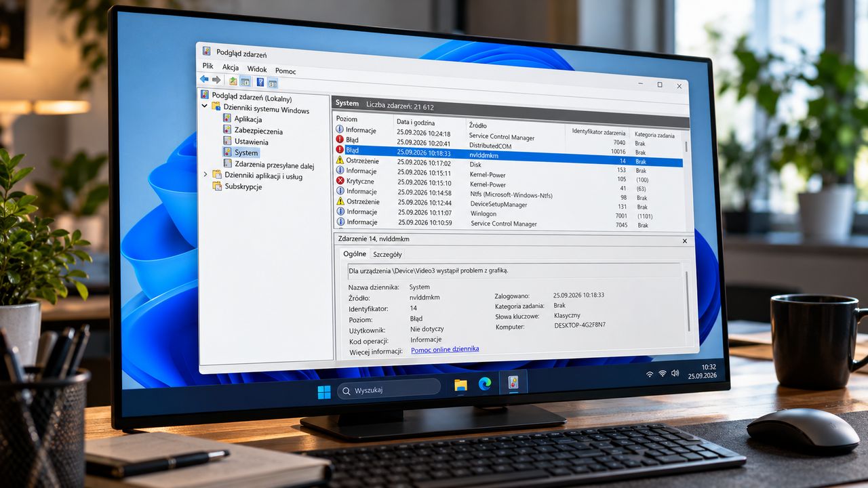Open the Plik menu
Viewport: 868px width, 488px height.
pos(208,66)
